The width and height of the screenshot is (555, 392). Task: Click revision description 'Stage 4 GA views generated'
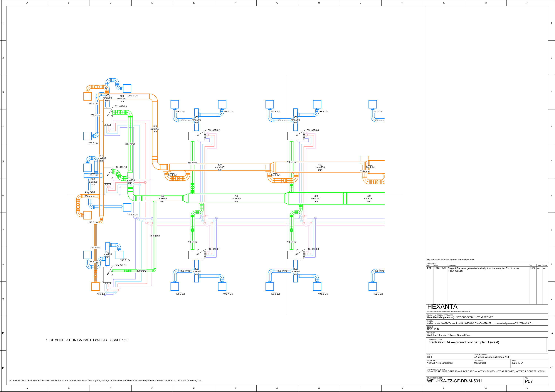click(x=483, y=270)
